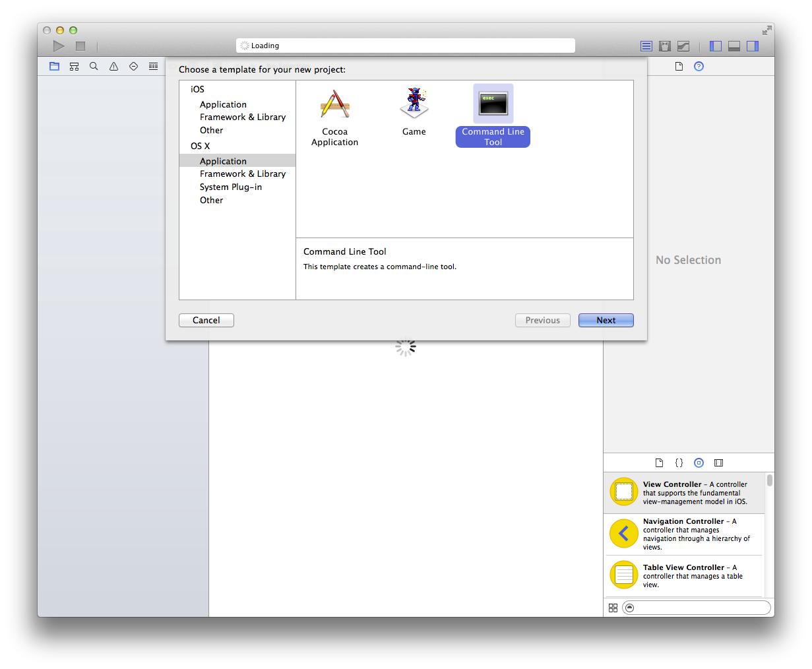812x669 pixels.
Task: Select the View Controller library object
Action: (684, 493)
